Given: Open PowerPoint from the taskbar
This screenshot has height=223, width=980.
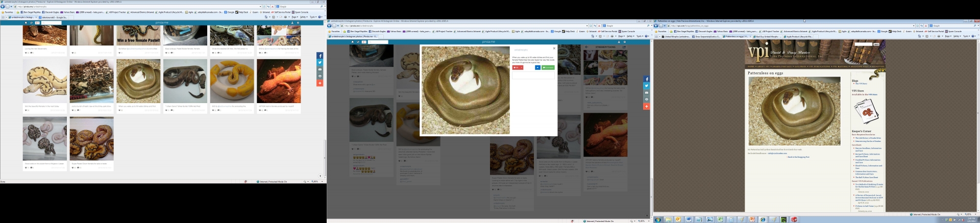Looking at the screenshot, I should pos(752,219).
